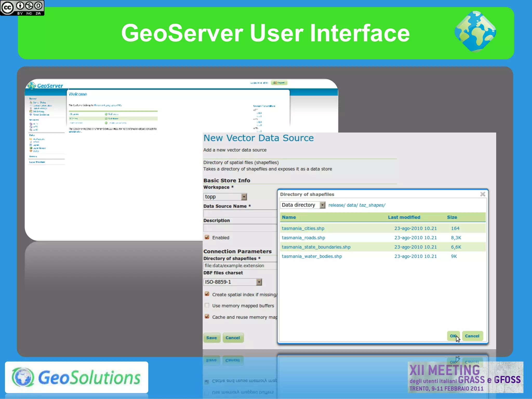532x399 pixels.
Task: Select tasmania_roads.shp in the file list
Action: (x=303, y=238)
